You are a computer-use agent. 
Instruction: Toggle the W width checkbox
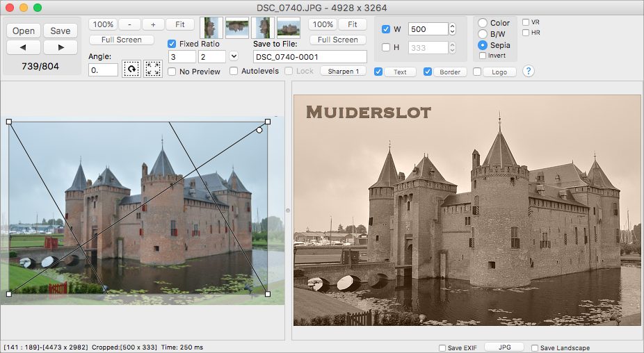pos(386,28)
